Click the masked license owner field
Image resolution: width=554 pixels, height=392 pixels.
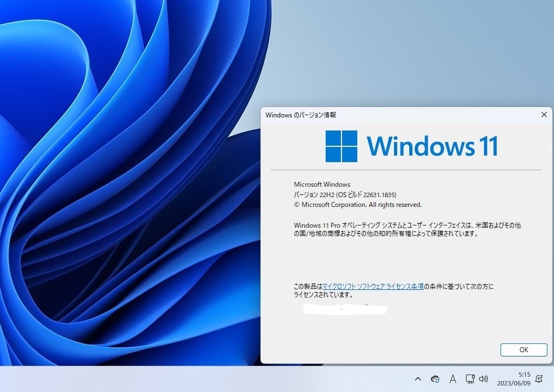(x=344, y=309)
